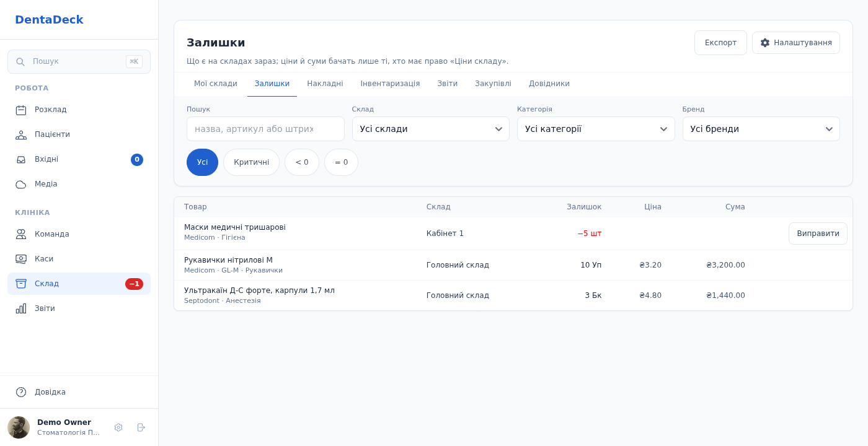Open the Усі бренди dropdown
This screenshot has height=446, width=868.
click(x=761, y=129)
